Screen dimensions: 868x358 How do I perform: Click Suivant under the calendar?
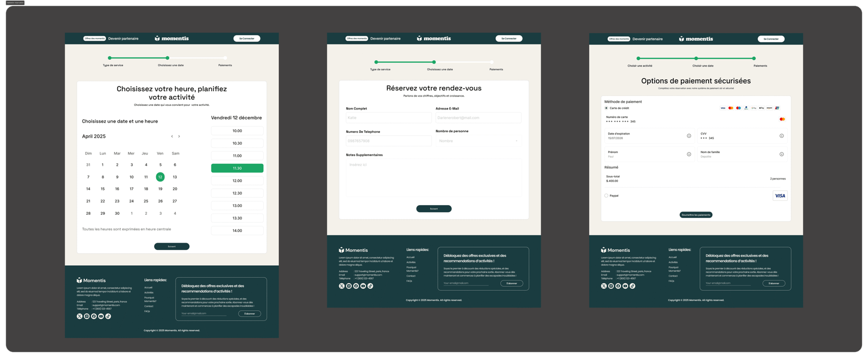click(171, 246)
